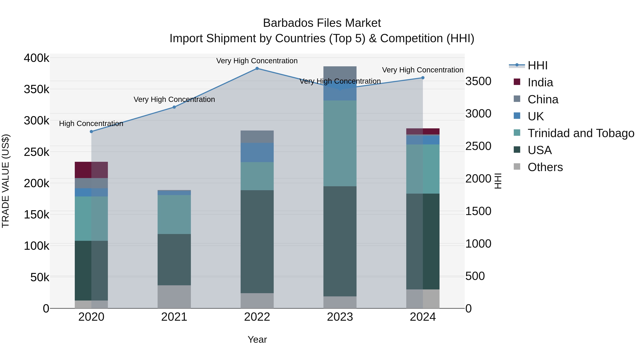Click the 400k left axis label
This screenshot has height=362, width=644.
click(x=36, y=58)
